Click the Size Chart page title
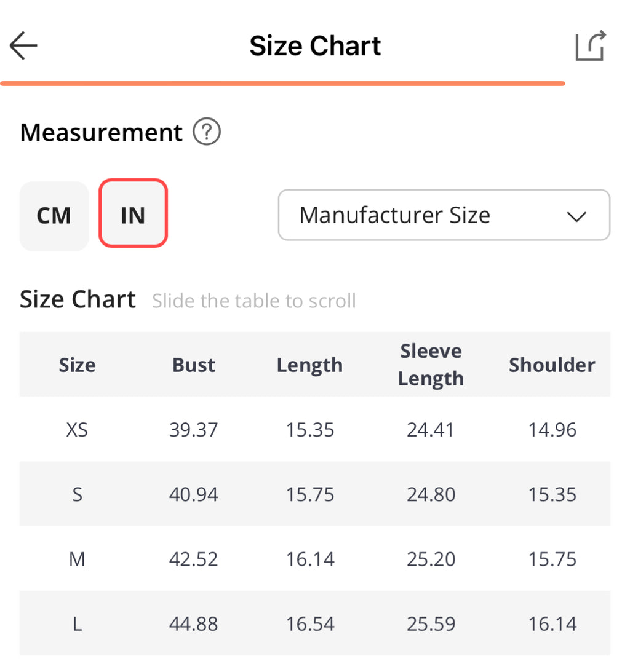The width and height of the screenshot is (630, 672). click(x=315, y=46)
